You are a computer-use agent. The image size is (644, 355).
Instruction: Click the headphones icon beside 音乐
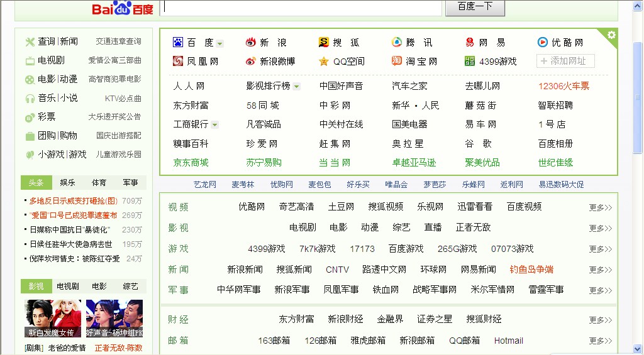point(30,99)
